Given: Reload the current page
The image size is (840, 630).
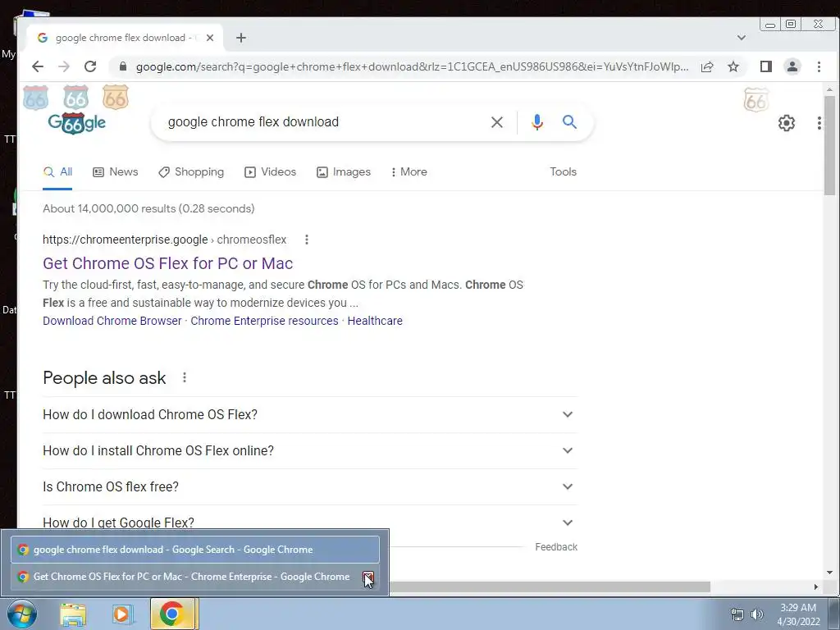Looking at the screenshot, I should click(x=90, y=66).
